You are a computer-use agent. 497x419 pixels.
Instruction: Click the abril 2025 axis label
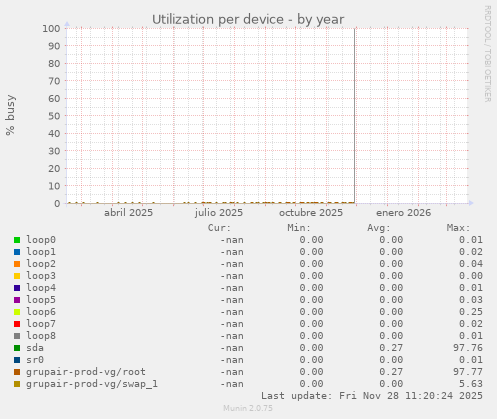[128, 213]
